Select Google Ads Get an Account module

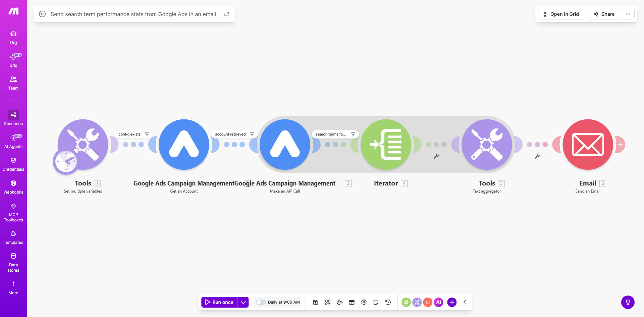click(x=184, y=144)
